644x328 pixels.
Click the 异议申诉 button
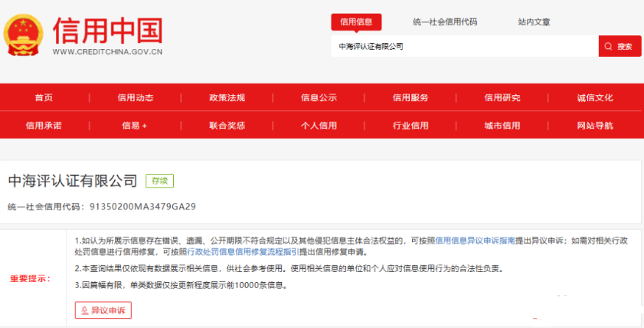tap(103, 310)
